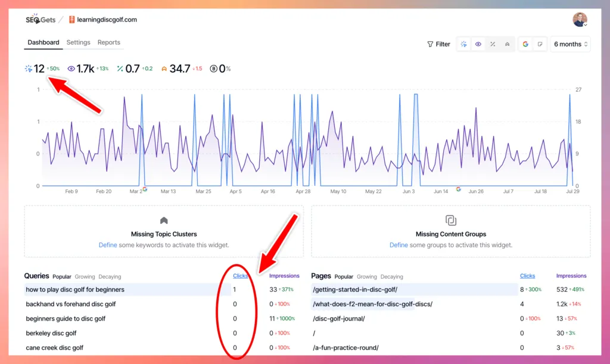
Task: Open the user avatar account menu
Action: click(x=580, y=20)
